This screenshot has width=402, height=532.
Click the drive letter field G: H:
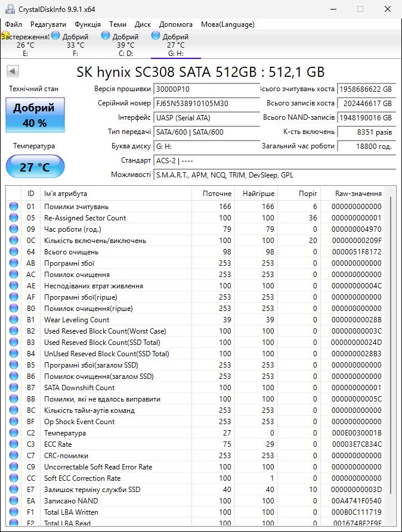point(206,146)
